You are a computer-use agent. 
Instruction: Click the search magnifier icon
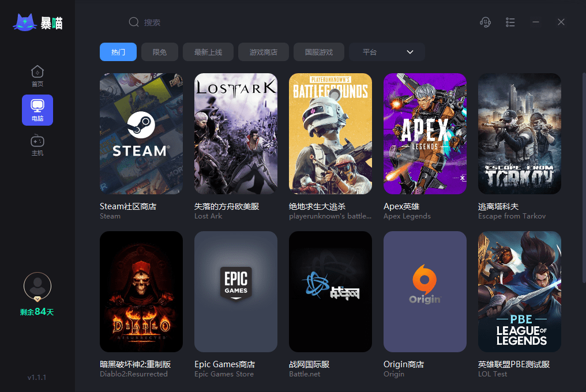[x=134, y=22]
